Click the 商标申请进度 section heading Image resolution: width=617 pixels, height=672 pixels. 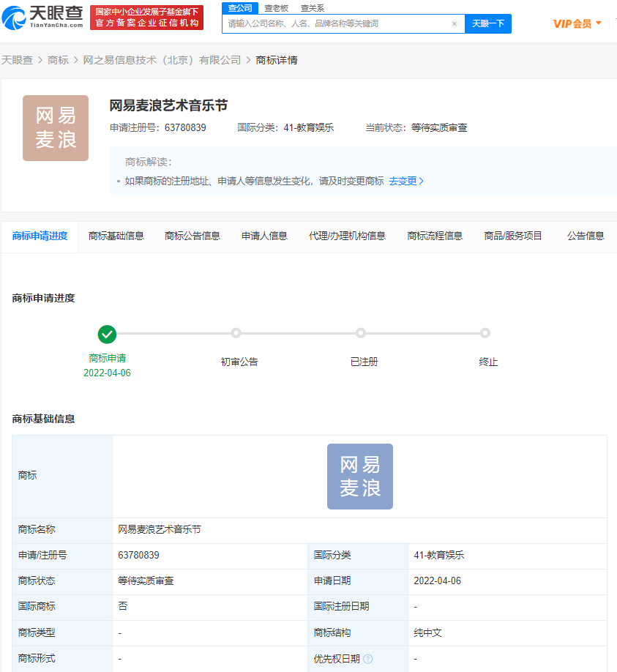click(x=43, y=298)
